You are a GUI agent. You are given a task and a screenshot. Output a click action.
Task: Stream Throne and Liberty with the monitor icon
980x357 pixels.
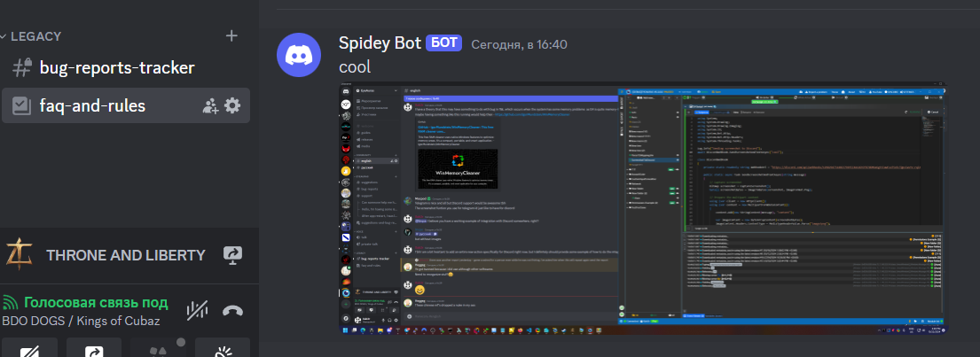click(233, 255)
